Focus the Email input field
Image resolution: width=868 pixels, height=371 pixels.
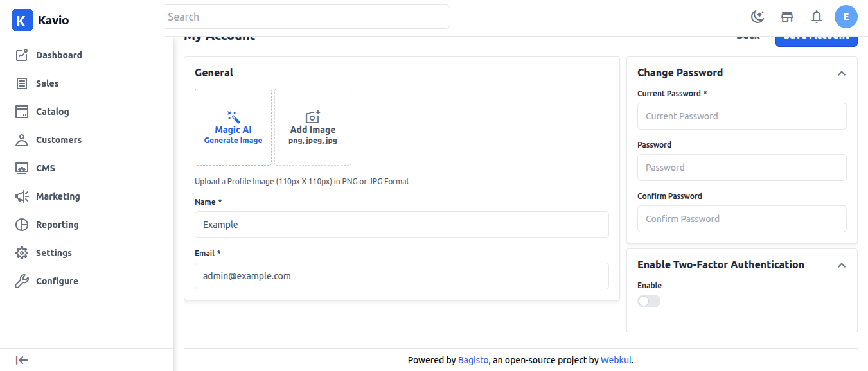(402, 276)
